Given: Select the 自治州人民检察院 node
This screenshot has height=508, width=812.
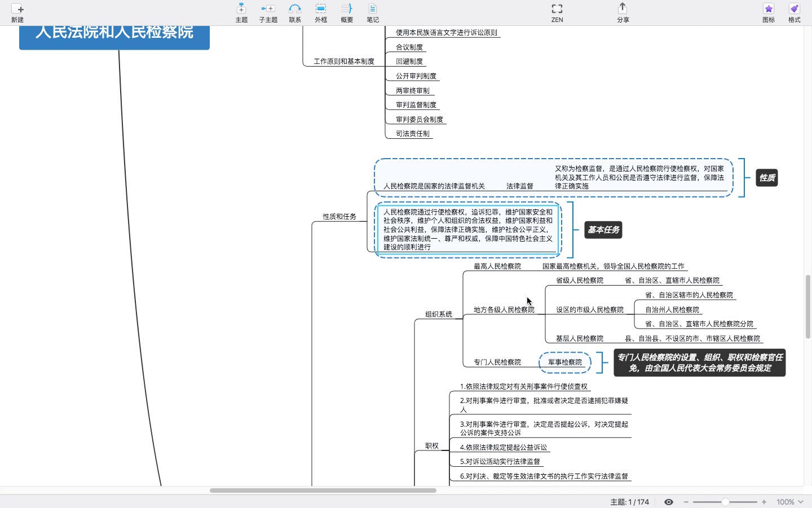Looking at the screenshot, I should point(672,310).
